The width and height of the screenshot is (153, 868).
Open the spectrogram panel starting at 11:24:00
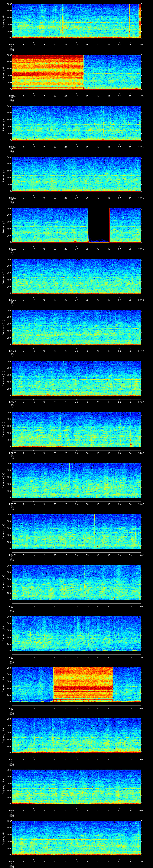[76, 531]
